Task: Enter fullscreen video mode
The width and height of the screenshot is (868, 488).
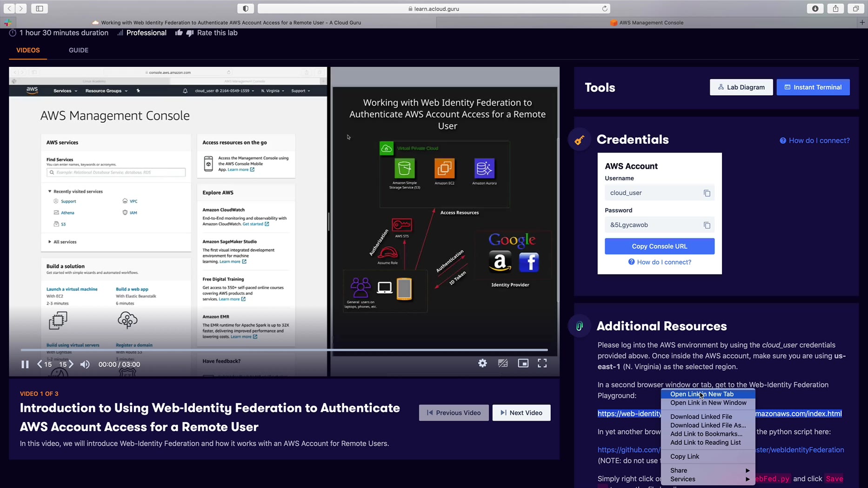Action: click(x=542, y=363)
